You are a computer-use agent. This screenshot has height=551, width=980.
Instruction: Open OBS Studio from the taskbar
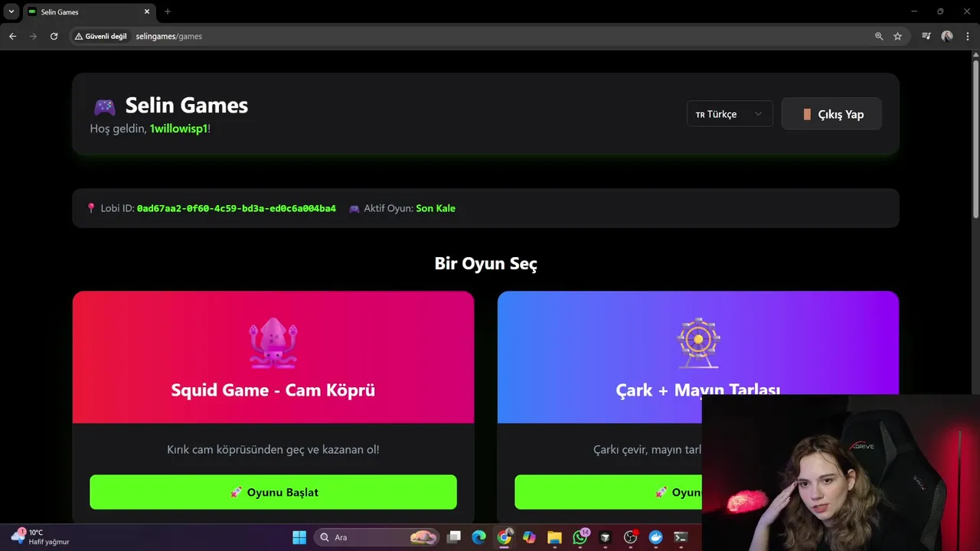coord(630,537)
